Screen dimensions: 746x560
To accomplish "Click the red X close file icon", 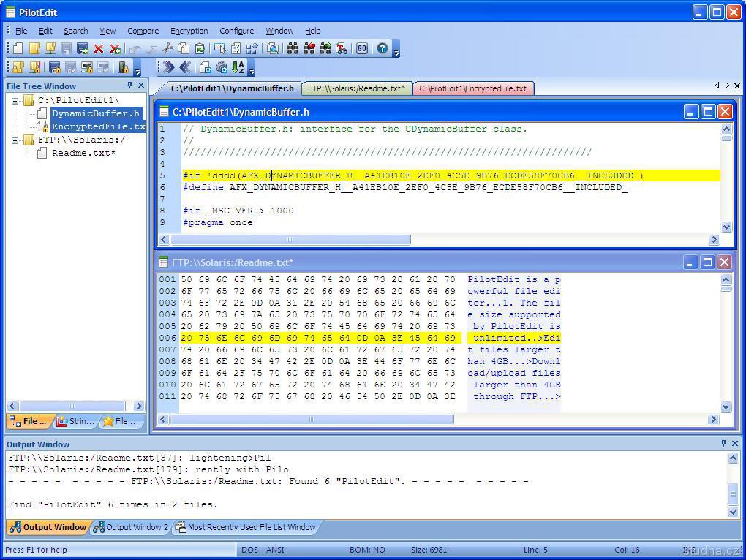I will 99,49.
